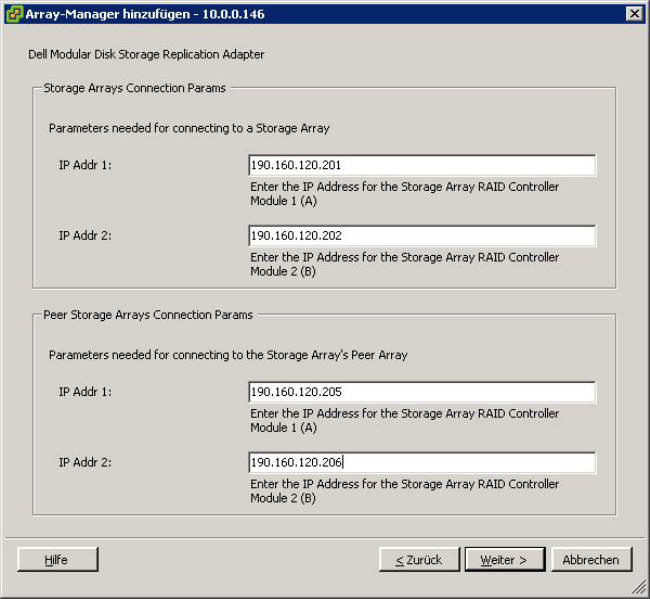Screen dimensions: 650x599
Task: Click the IP Addr 2 label under Peer Storage Arrays
Action: click(85, 463)
